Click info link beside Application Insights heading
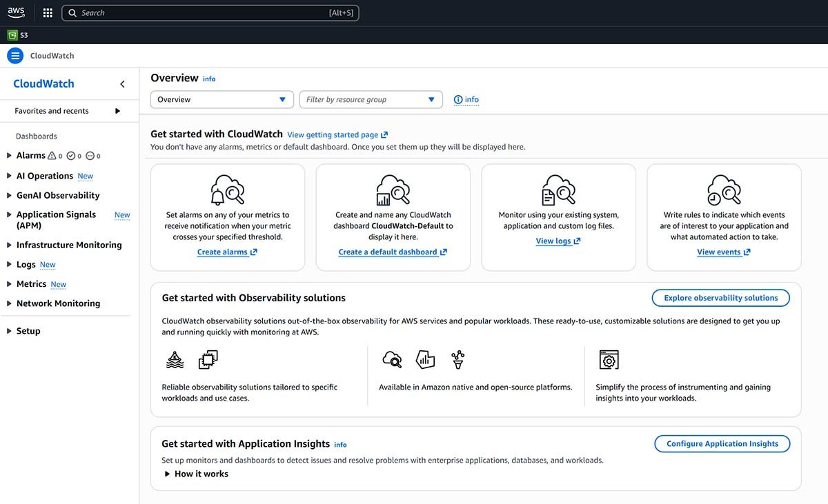828x504 pixels. (340, 445)
